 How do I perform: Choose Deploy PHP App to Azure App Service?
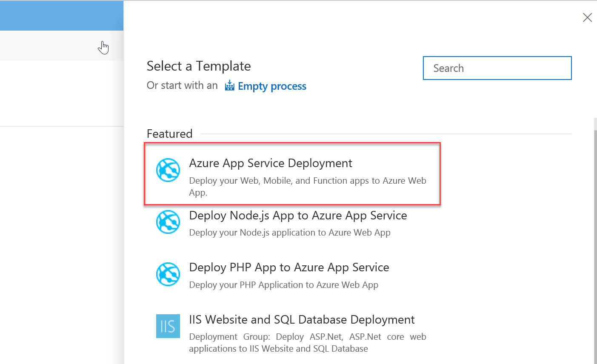click(x=289, y=267)
